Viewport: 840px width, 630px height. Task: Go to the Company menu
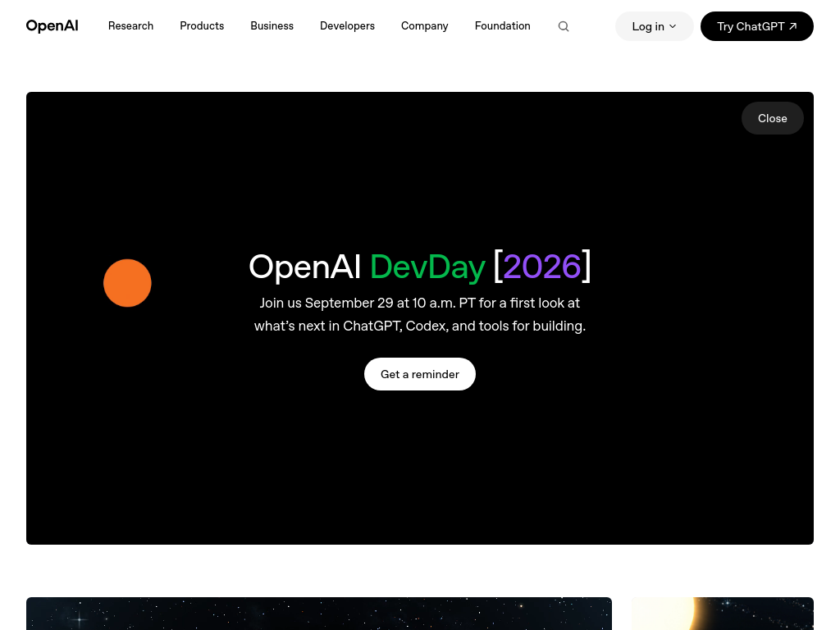[424, 25]
